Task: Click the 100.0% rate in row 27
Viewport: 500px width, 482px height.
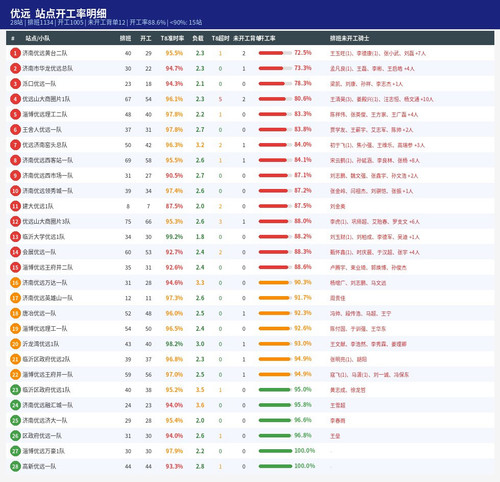Action: point(304,451)
